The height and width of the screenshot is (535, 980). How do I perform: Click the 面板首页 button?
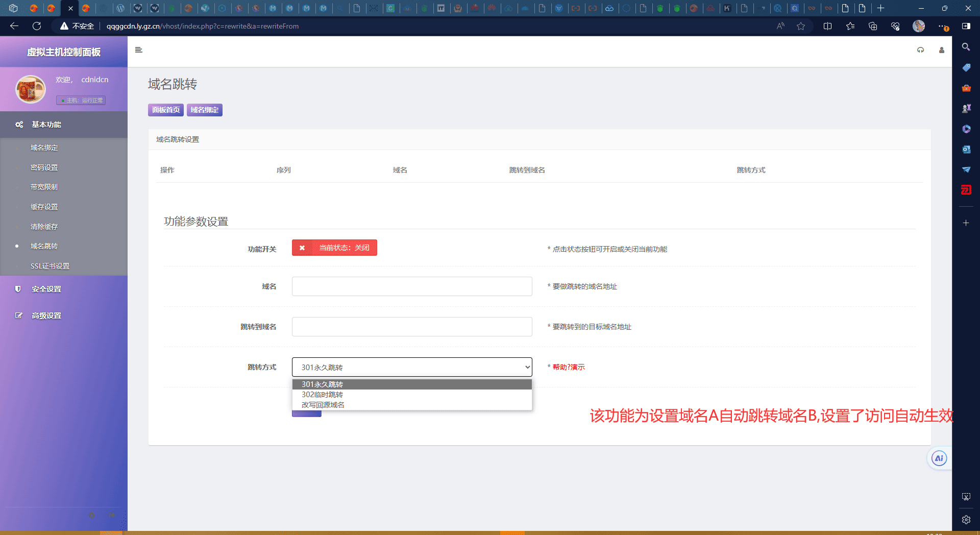(x=165, y=110)
